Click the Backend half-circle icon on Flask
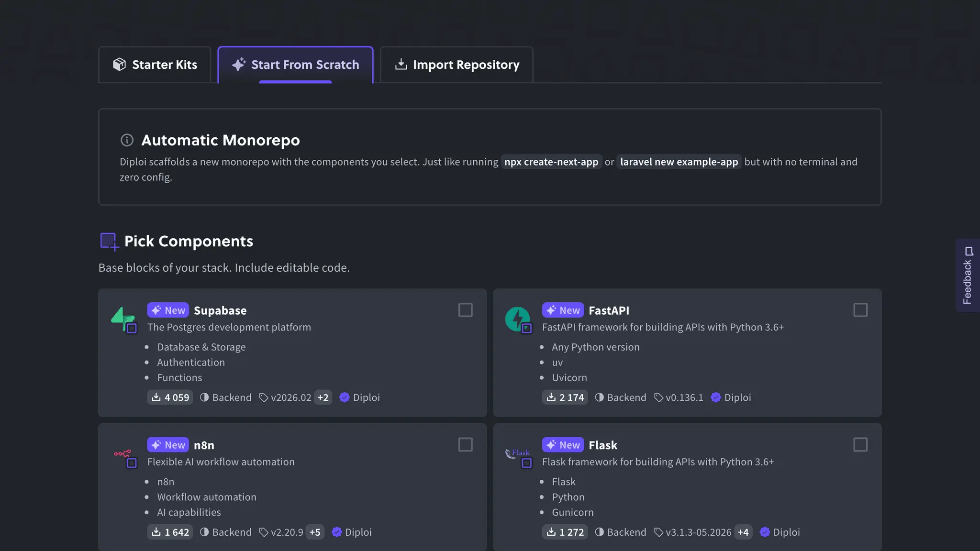980x551 pixels. click(599, 532)
